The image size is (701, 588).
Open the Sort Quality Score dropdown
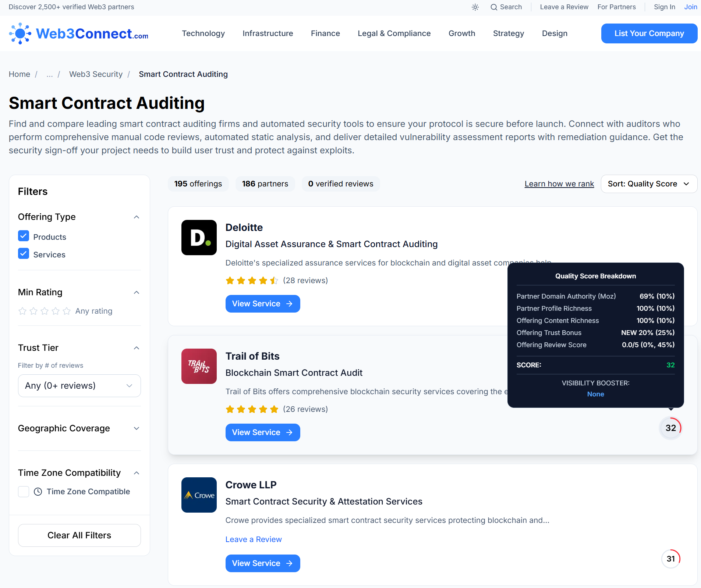pyautogui.click(x=648, y=183)
